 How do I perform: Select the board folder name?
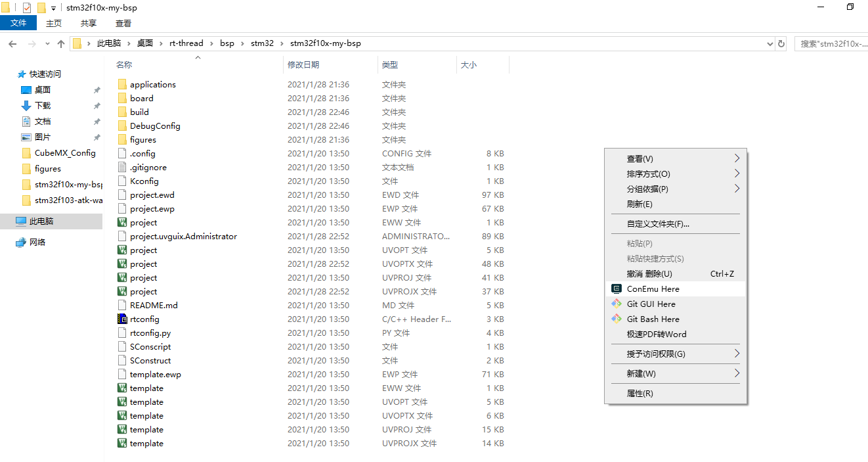142,98
